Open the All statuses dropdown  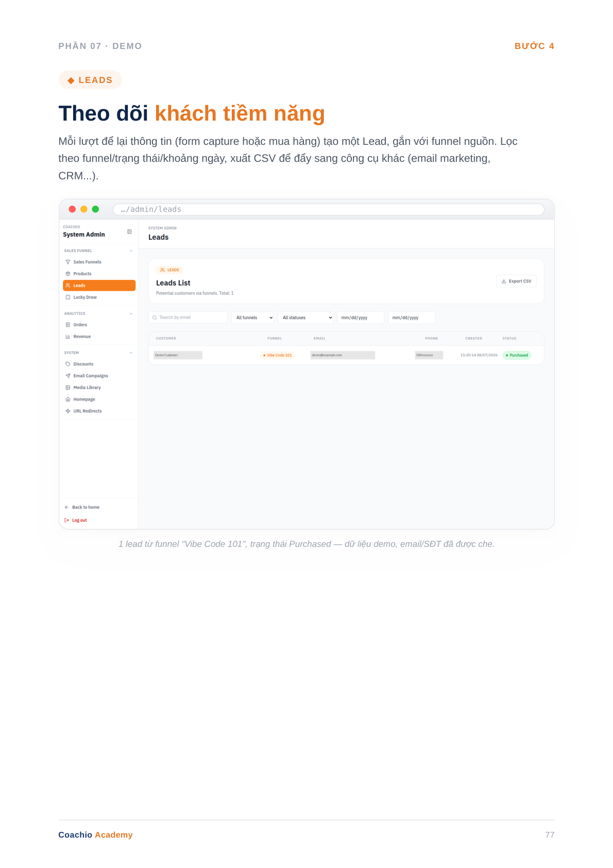pos(306,318)
